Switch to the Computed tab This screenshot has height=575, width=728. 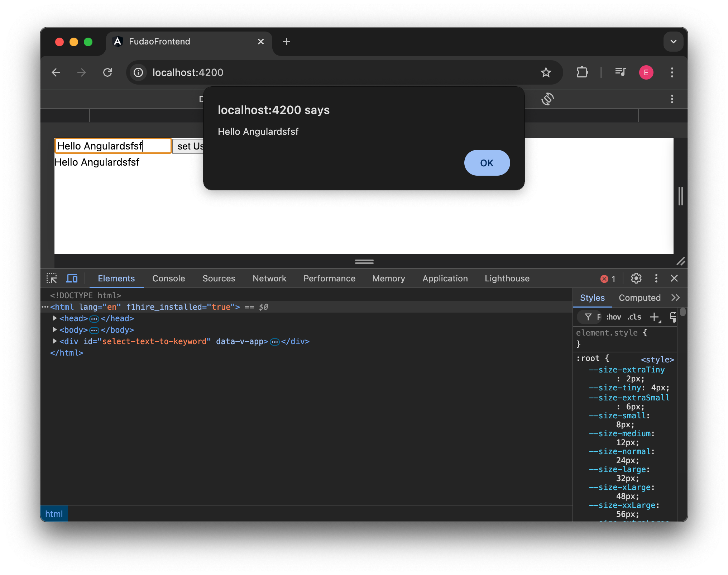point(640,298)
